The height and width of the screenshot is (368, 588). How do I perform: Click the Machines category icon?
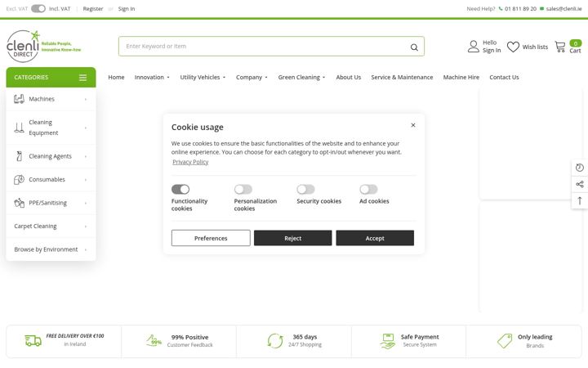[x=19, y=99]
